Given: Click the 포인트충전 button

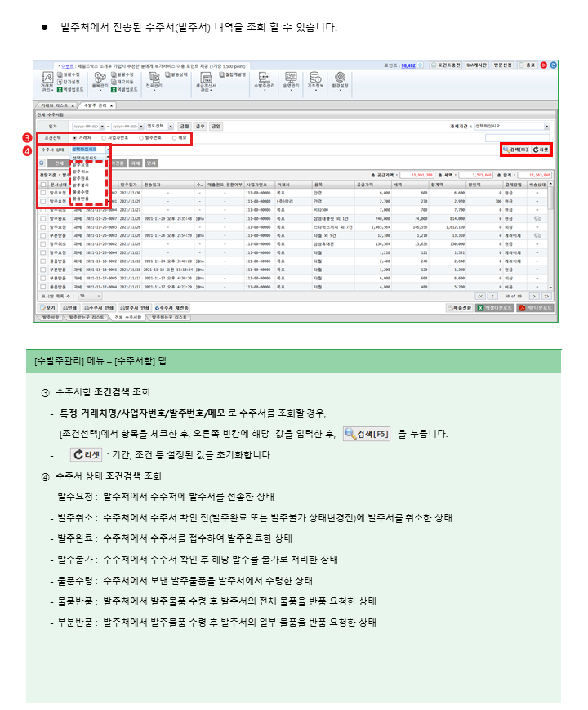Looking at the screenshot, I should click(446, 65).
